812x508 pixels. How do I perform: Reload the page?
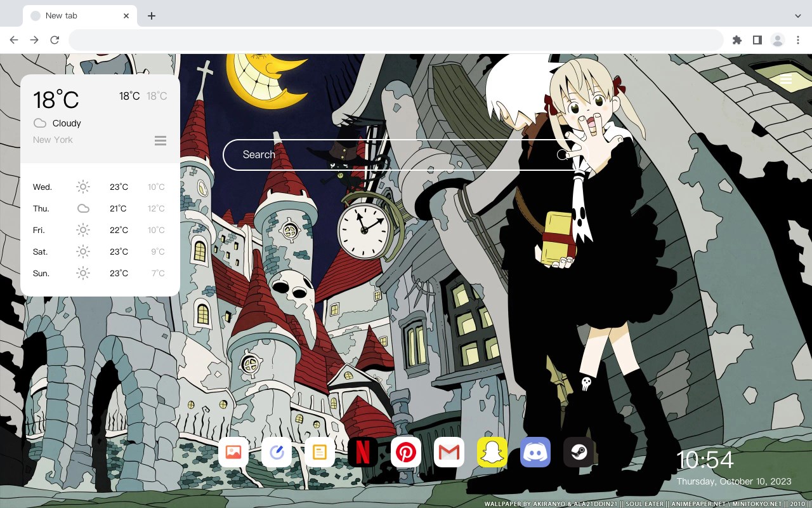(x=55, y=40)
